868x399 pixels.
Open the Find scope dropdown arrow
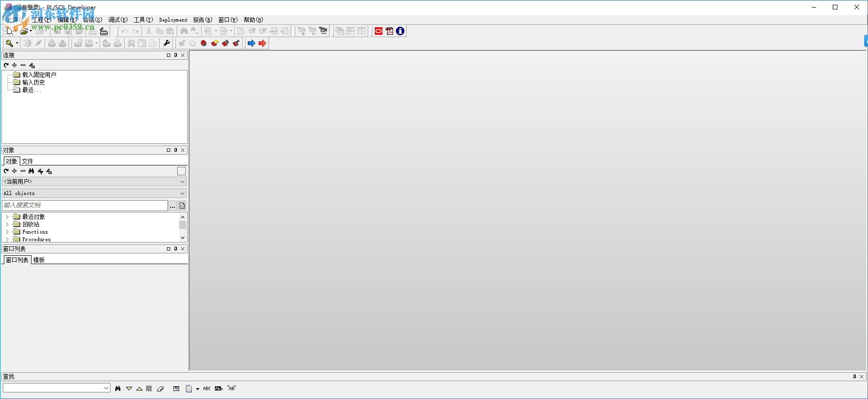[197, 389]
